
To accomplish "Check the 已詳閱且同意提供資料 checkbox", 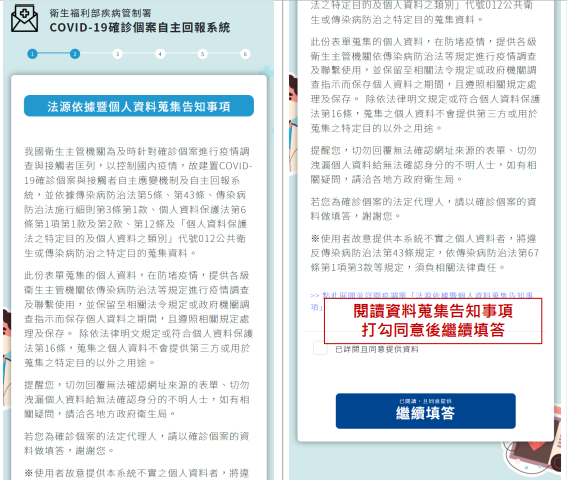I will 320,348.
